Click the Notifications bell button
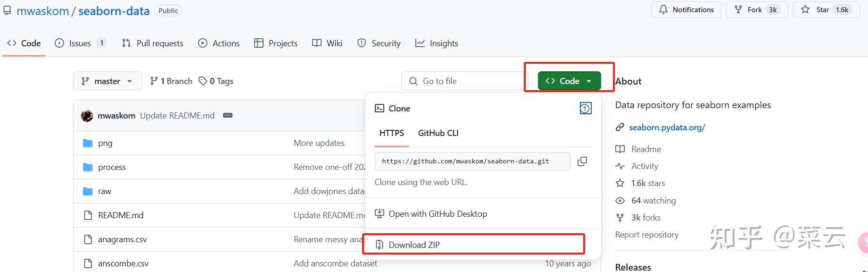 click(x=686, y=10)
